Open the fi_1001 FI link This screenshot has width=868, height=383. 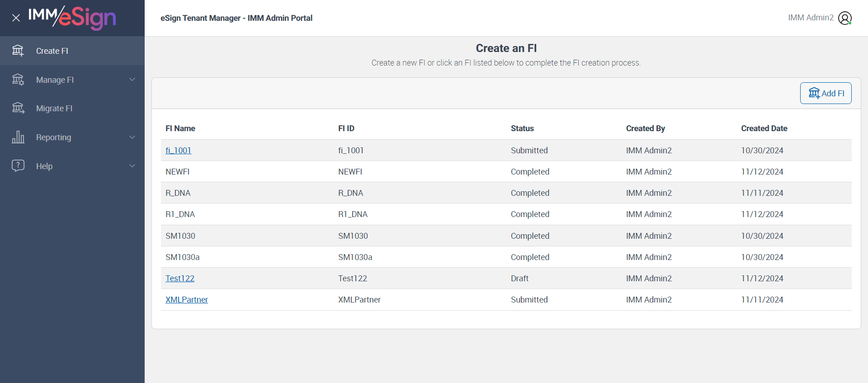click(178, 151)
